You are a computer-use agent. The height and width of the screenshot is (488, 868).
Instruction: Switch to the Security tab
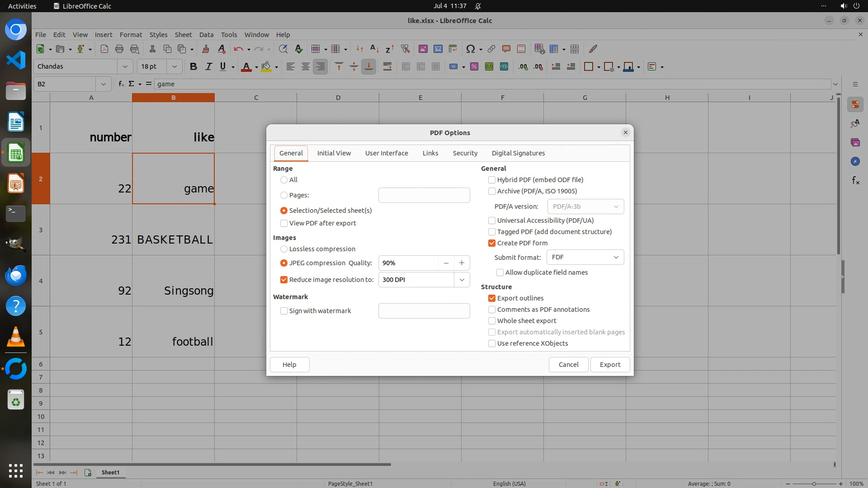[465, 153]
